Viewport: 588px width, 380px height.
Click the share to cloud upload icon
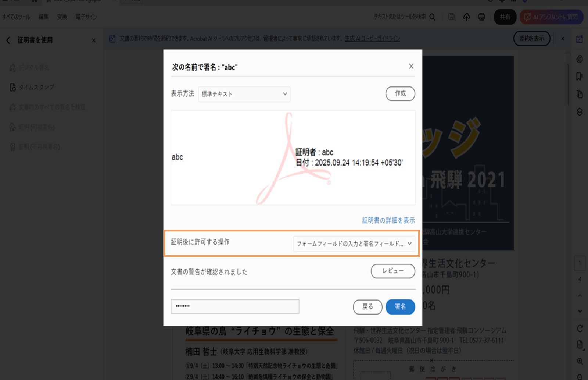click(x=466, y=17)
